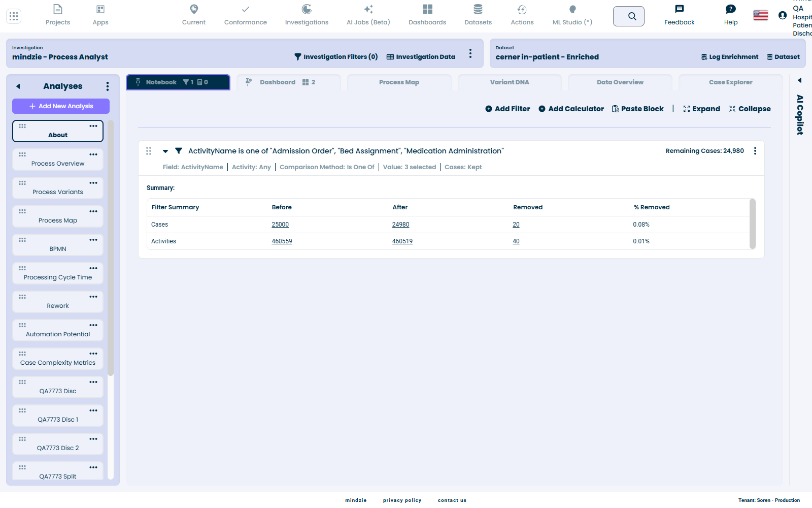Switch to the Variant DNA tab
The width and height of the screenshot is (812, 508).
[510, 82]
